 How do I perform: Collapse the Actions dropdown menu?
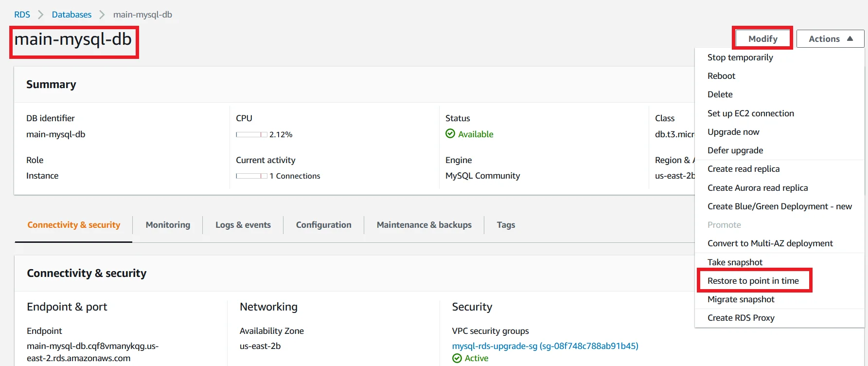pos(830,38)
